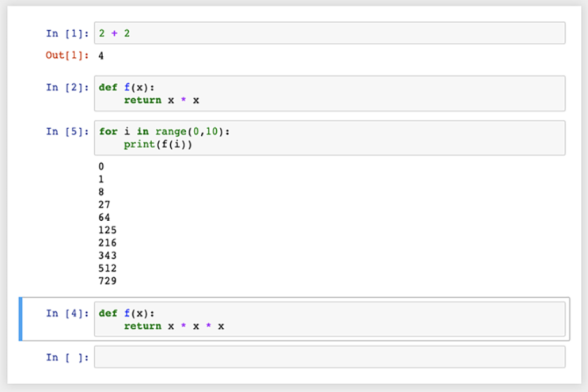Select the In [1] prompt label
This screenshot has height=392, width=588.
pyautogui.click(x=67, y=33)
